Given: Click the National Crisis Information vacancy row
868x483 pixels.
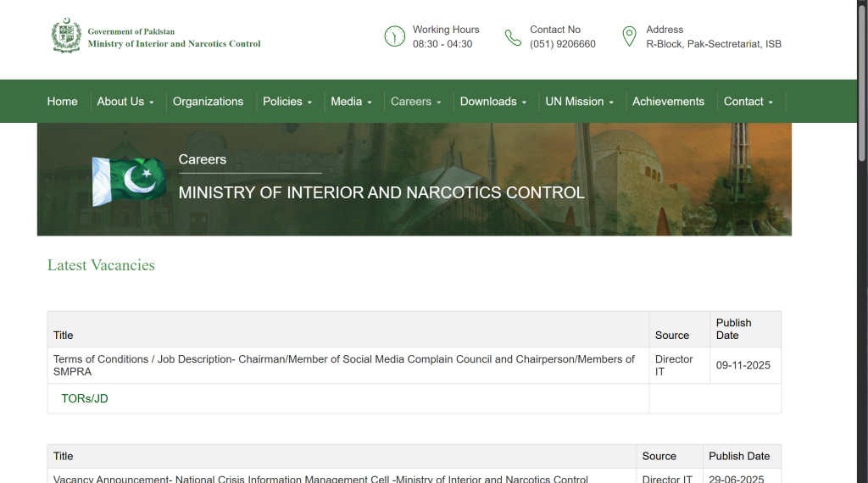Looking at the screenshot, I should 320,478.
